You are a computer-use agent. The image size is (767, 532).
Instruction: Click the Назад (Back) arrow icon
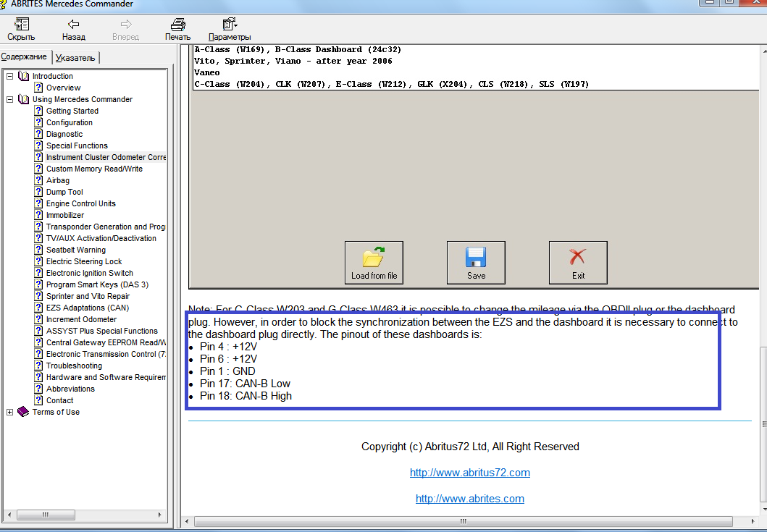coord(73,25)
